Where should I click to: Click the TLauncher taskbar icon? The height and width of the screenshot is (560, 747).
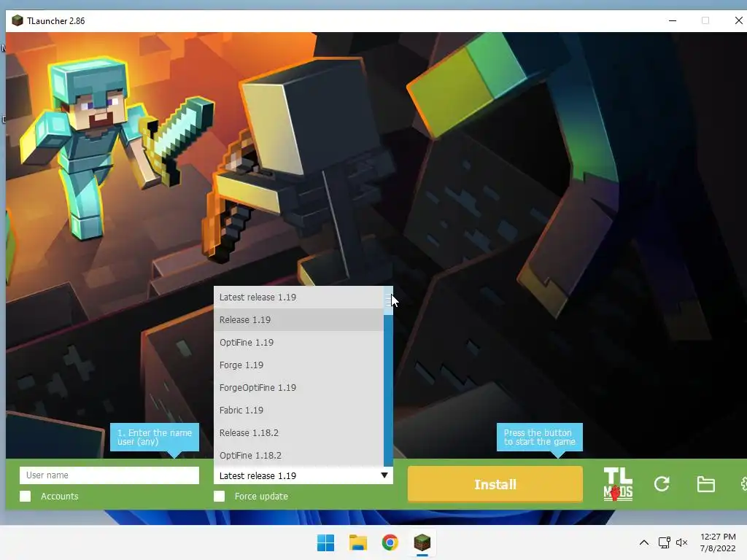pos(422,542)
